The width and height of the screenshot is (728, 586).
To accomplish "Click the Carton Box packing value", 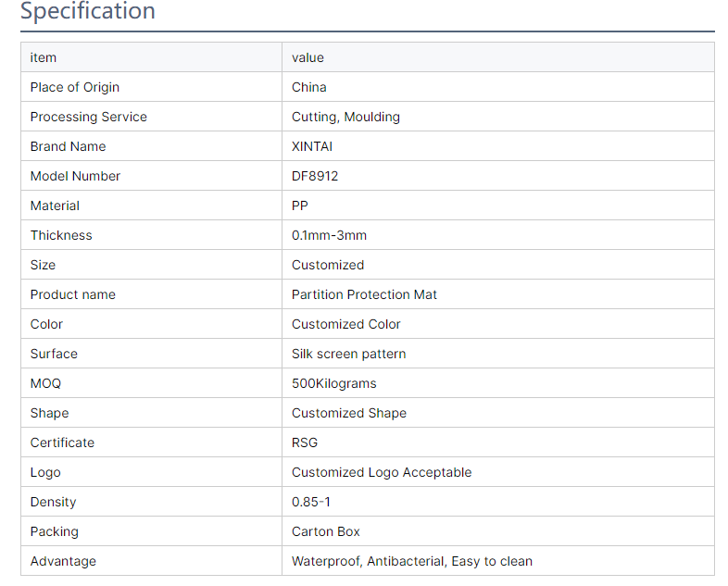I will pos(326,531).
